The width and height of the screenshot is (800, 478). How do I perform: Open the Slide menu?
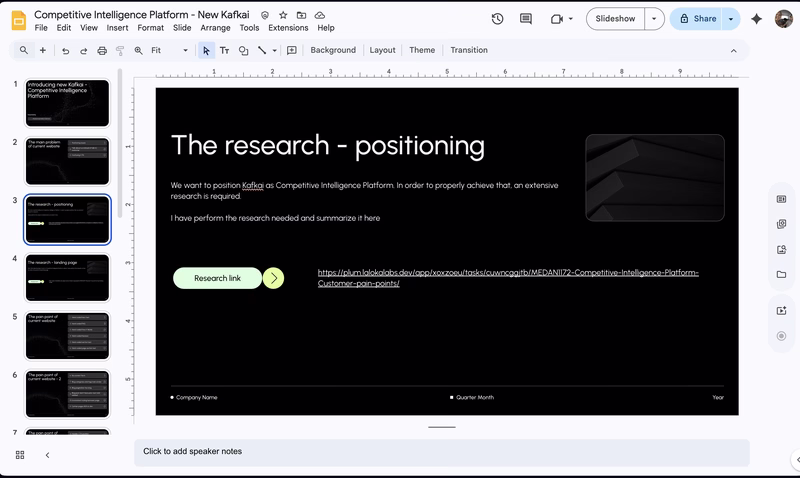point(182,28)
